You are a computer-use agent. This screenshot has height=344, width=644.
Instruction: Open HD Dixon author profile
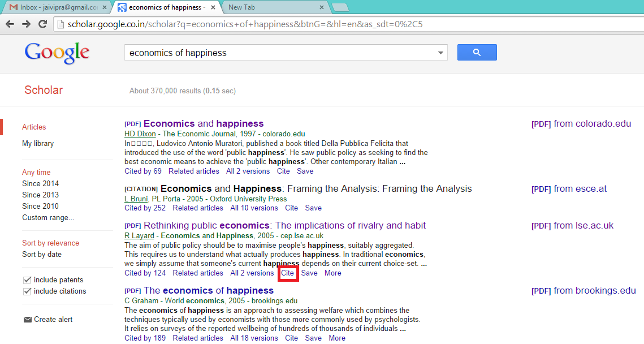(x=140, y=134)
